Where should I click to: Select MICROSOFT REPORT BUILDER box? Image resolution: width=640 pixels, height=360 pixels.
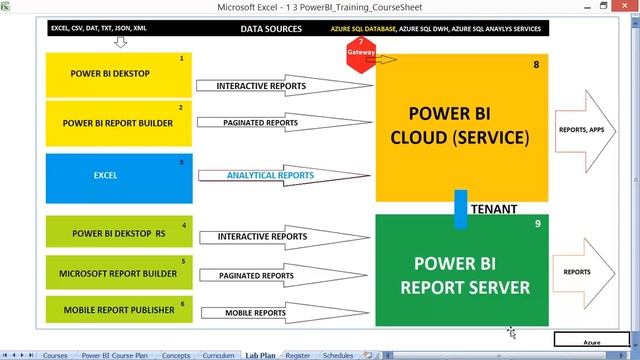119,272
